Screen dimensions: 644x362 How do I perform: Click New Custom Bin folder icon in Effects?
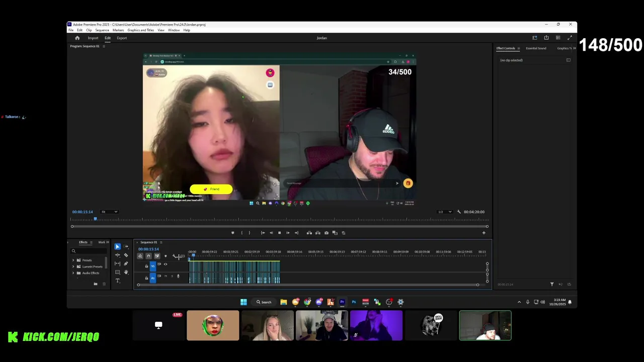click(96, 284)
